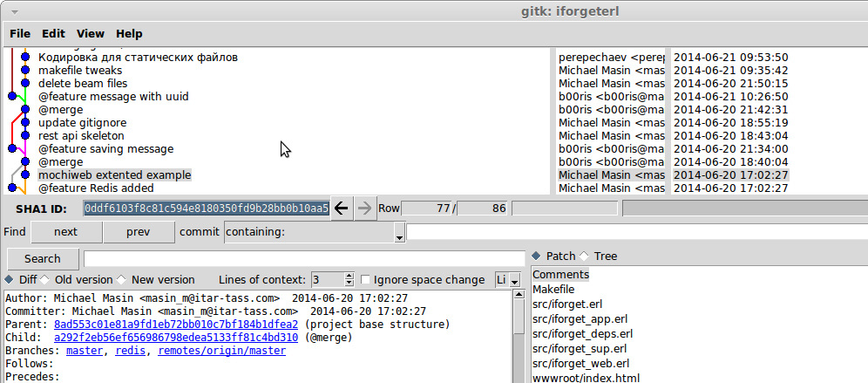
Task: Increase lines of context with up stepper
Action: pyautogui.click(x=349, y=276)
